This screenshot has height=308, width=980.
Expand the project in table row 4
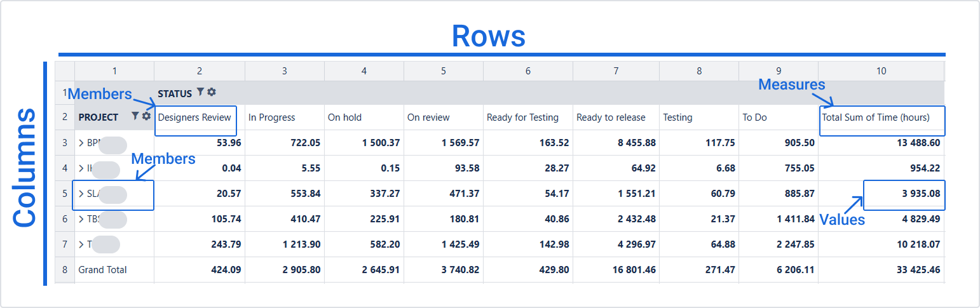tap(81, 168)
